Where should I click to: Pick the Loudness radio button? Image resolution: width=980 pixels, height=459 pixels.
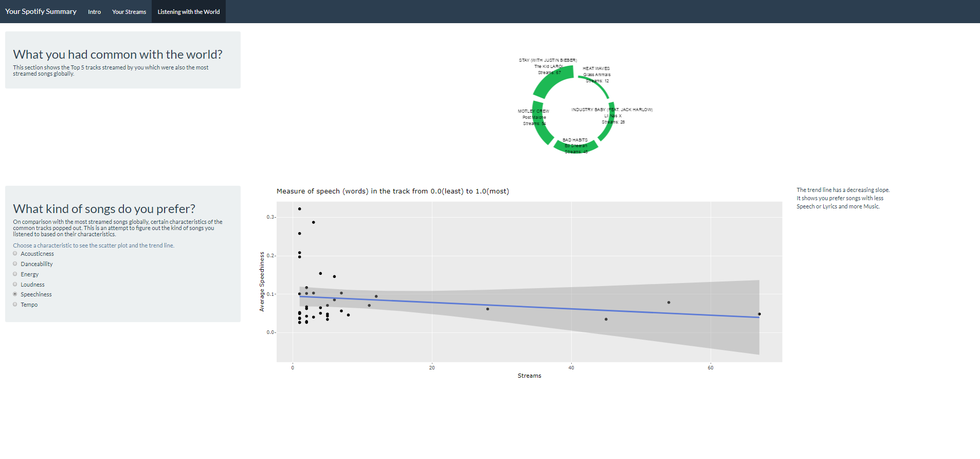pyautogui.click(x=15, y=285)
